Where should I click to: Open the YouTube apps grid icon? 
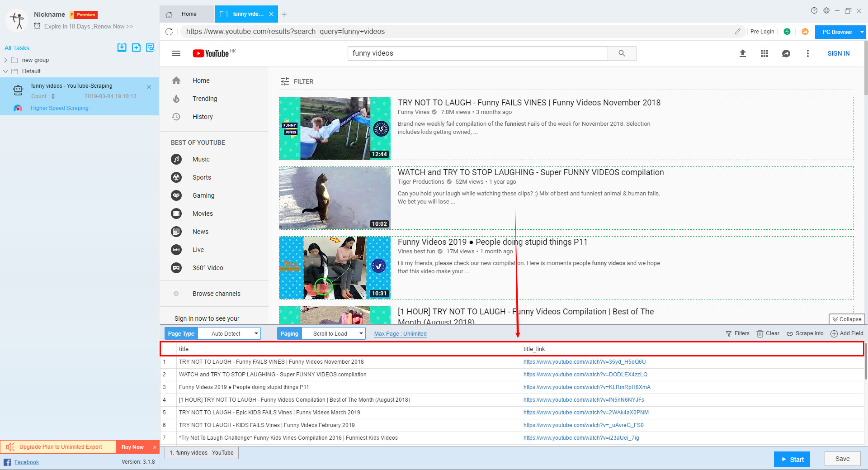click(x=764, y=53)
